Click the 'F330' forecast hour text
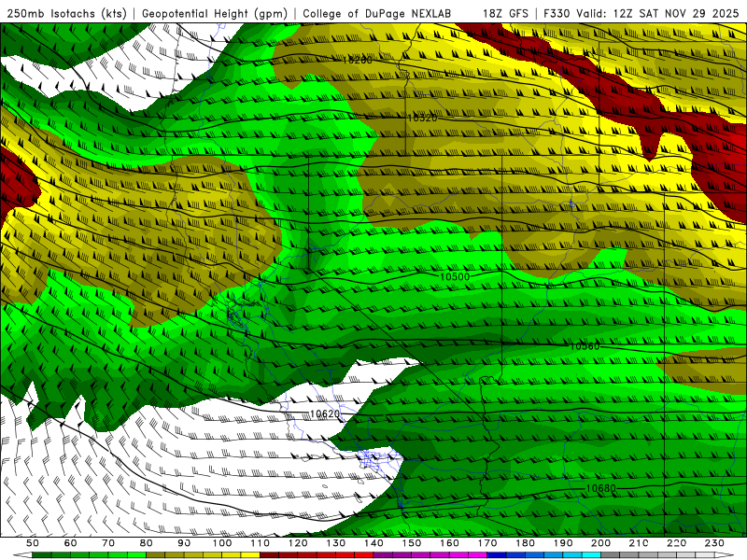The width and height of the screenshot is (747, 560). pos(557,13)
